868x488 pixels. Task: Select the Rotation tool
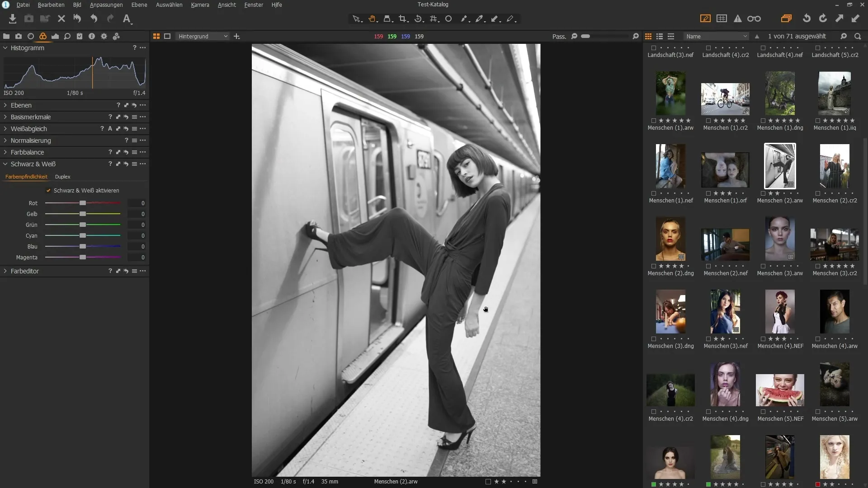[x=419, y=19]
